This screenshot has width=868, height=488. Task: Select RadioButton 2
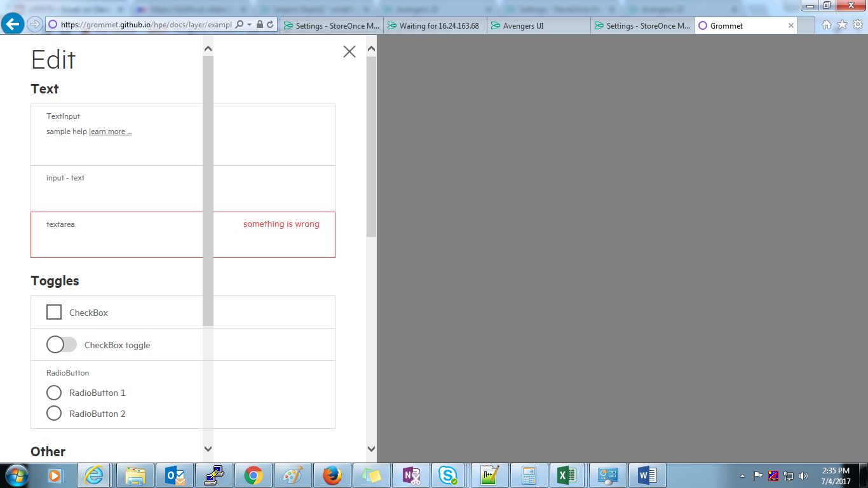click(54, 414)
